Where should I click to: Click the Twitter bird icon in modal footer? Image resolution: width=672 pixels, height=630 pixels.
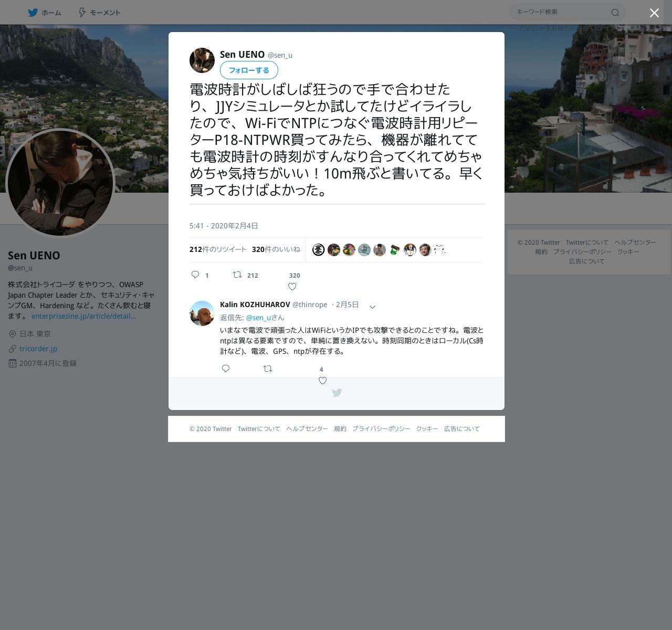tap(337, 393)
